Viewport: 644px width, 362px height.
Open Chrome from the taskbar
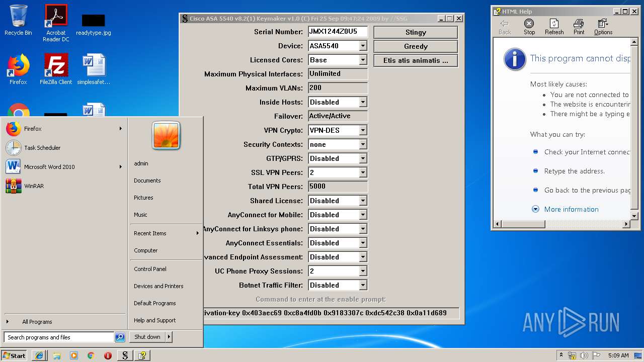coord(91,355)
